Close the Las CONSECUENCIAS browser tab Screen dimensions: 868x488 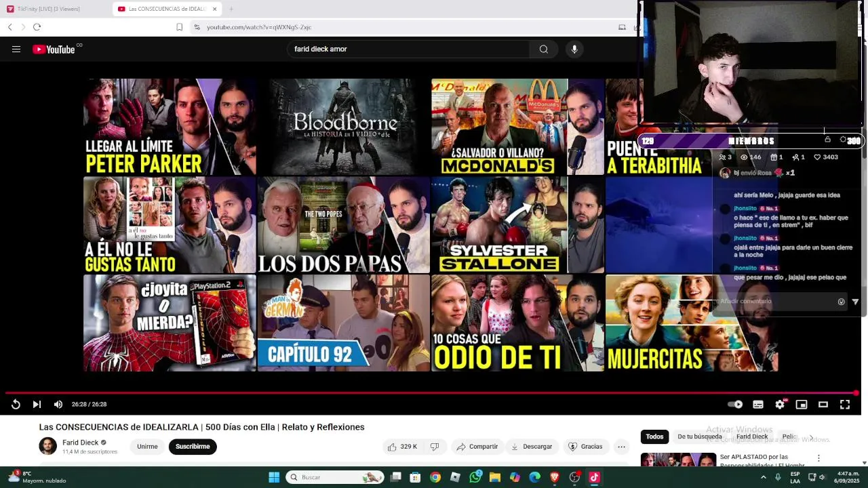click(x=215, y=9)
